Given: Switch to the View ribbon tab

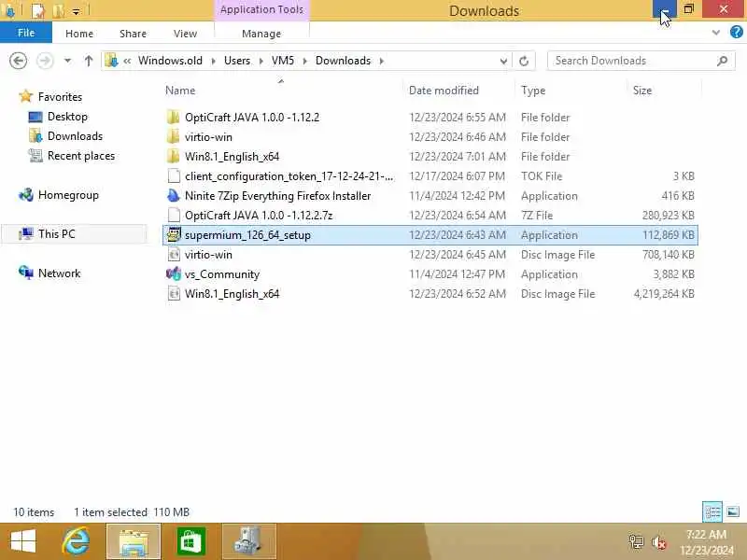Looking at the screenshot, I should [185, 34].
